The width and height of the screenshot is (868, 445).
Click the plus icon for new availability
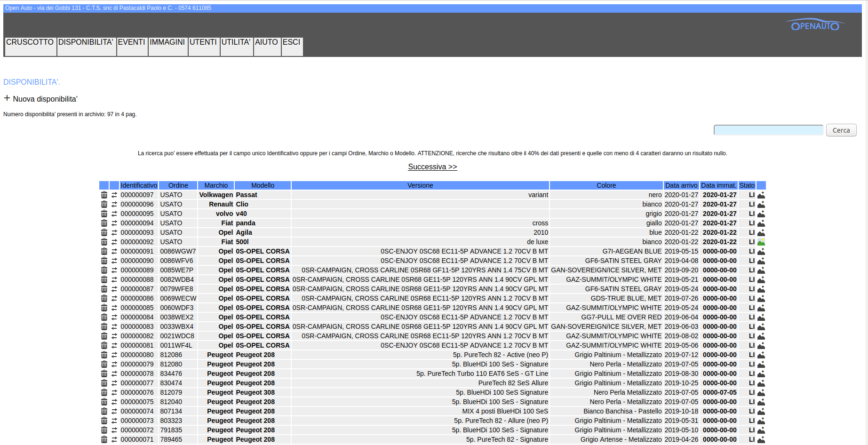click(7, 98)
